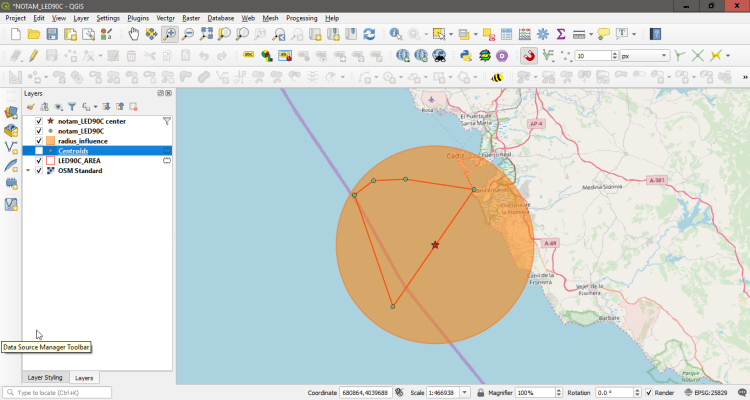Open the Raster menu
Image resolution: width=750 pixels, height=400 pixels.
pyautogui.click(x=191, y=18)
